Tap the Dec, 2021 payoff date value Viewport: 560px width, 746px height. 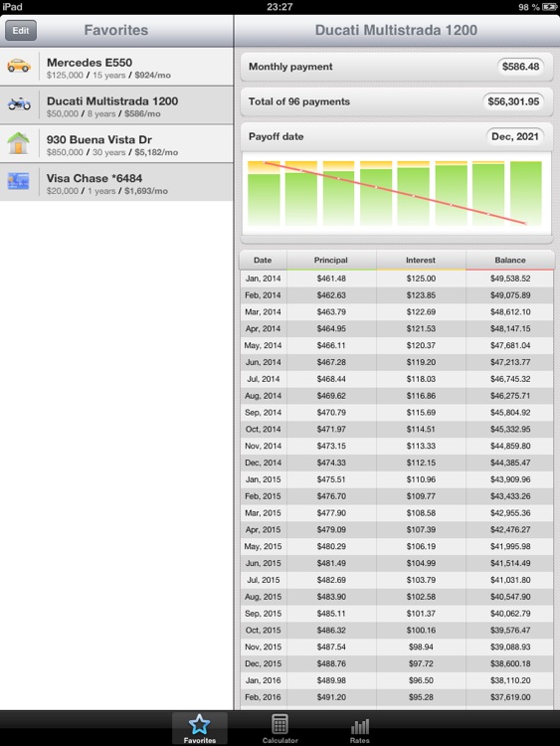[515, 136]
